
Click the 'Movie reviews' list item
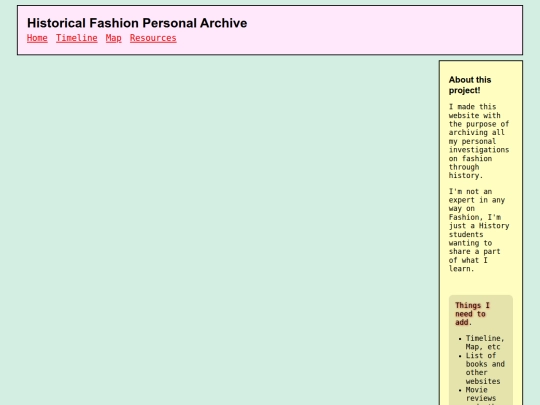click(481, 395)
